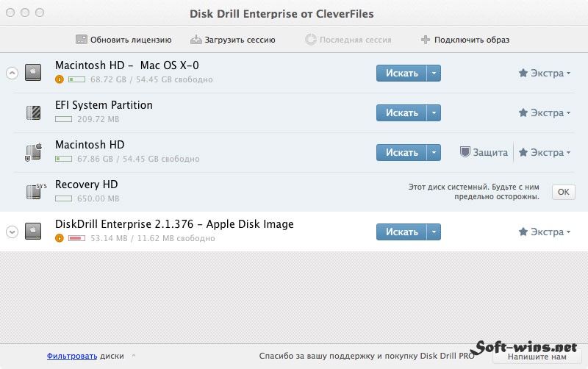
Task: Click the red usage bar under DiskDrill Enterprise
Action: coord(77,238)
